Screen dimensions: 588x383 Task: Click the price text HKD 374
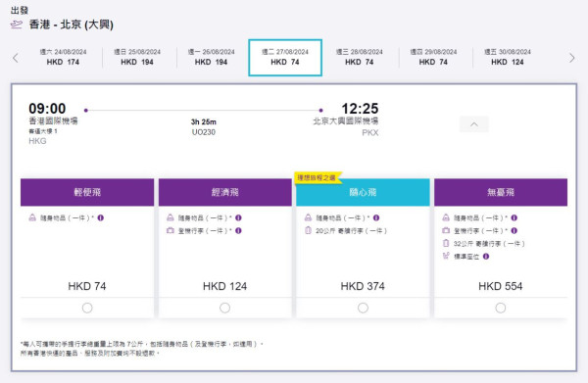(363, 286)
